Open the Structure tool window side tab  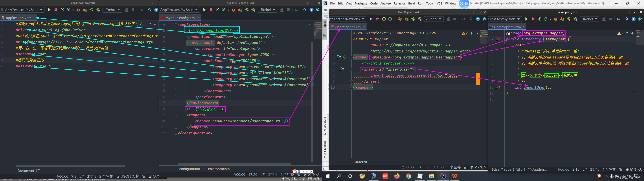coord(325,126)
